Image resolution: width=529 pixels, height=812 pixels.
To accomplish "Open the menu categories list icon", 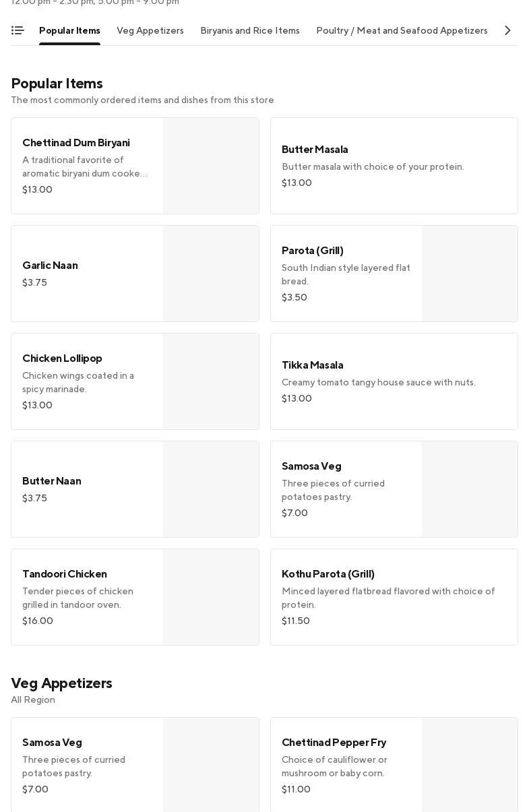I will tap(18, 30).
